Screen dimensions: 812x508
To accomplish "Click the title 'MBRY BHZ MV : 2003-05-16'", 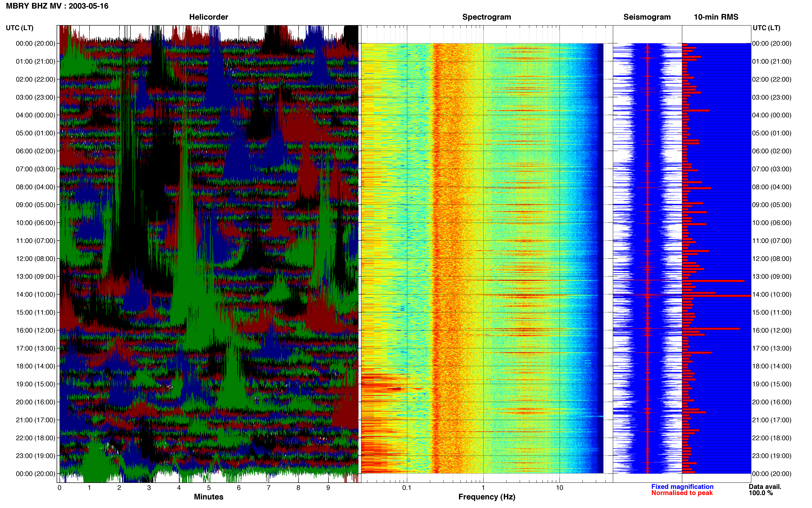I will [x=57, y=6].
